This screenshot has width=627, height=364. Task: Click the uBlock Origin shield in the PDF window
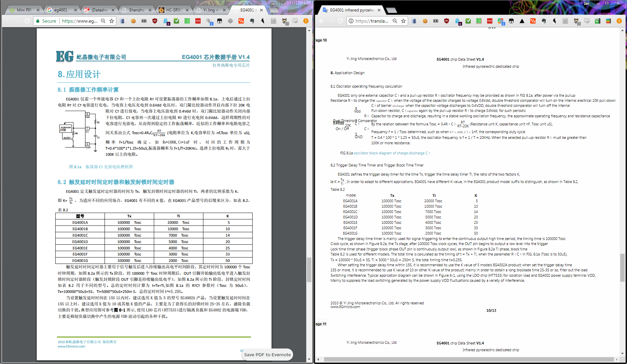point(155,21)
